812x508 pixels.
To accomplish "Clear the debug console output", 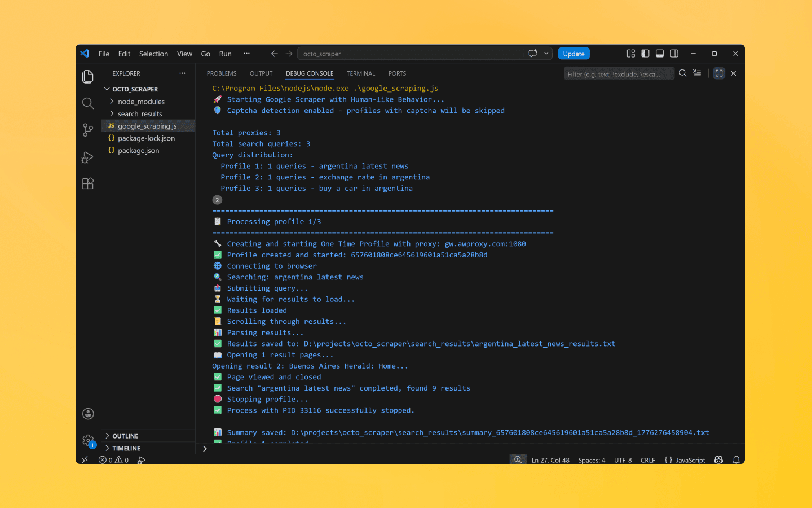I will pos(698,73).
